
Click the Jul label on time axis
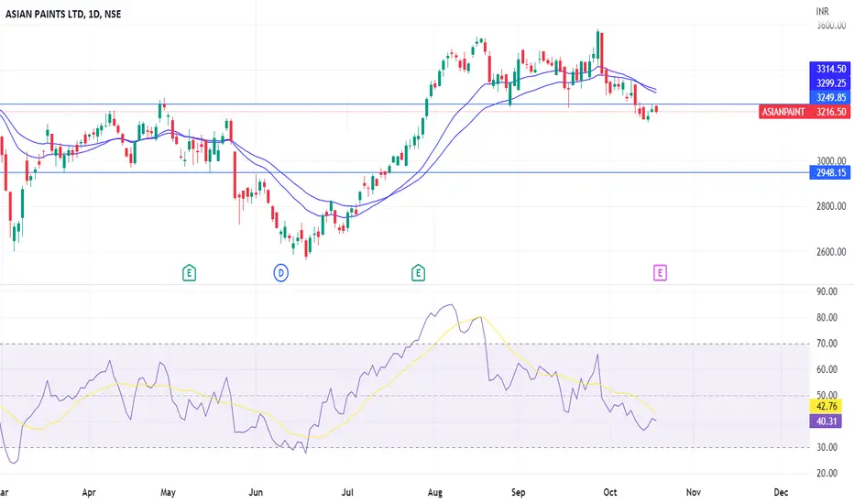[347, 493]
